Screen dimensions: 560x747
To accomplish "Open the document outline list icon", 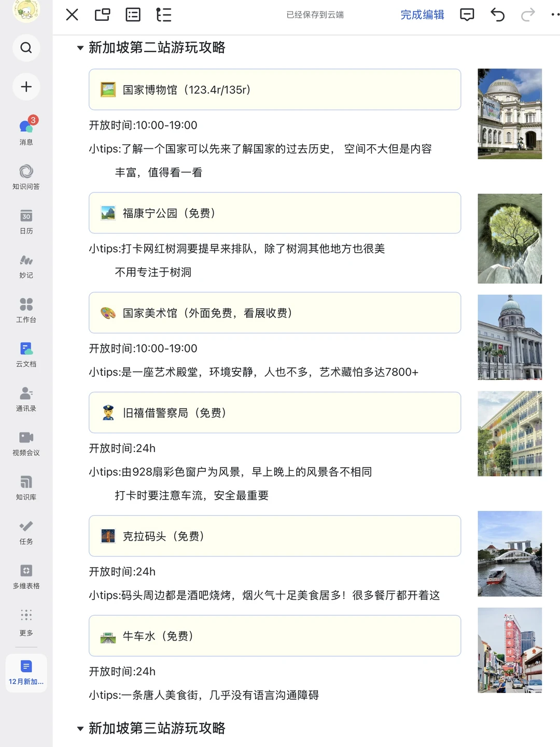I will click(133, 15).
